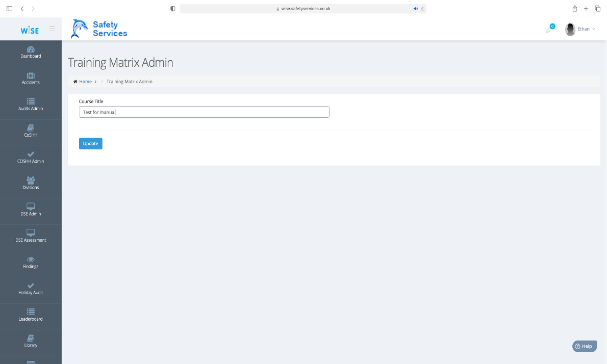Image resolution: width=607 pixels, height=364 pixels.
Task: Click the browser Share icon
Action: pyautogui.click(x=575, y=9)
